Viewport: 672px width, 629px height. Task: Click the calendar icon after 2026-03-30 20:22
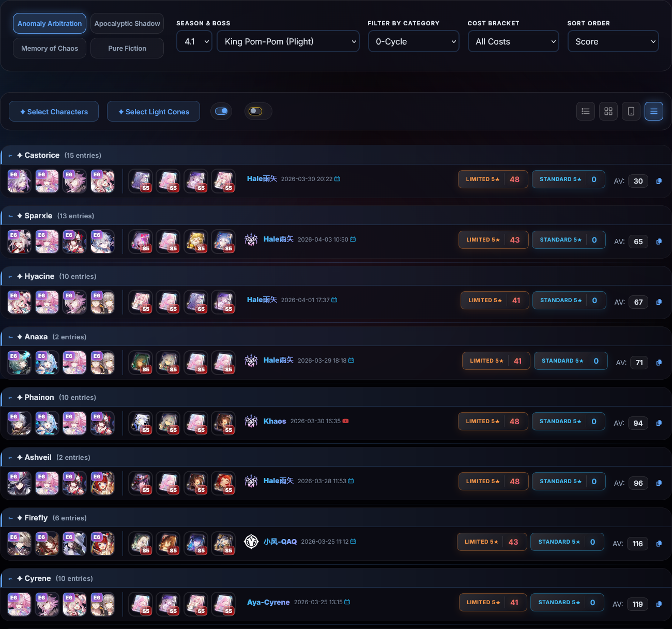tap(338, 179)
